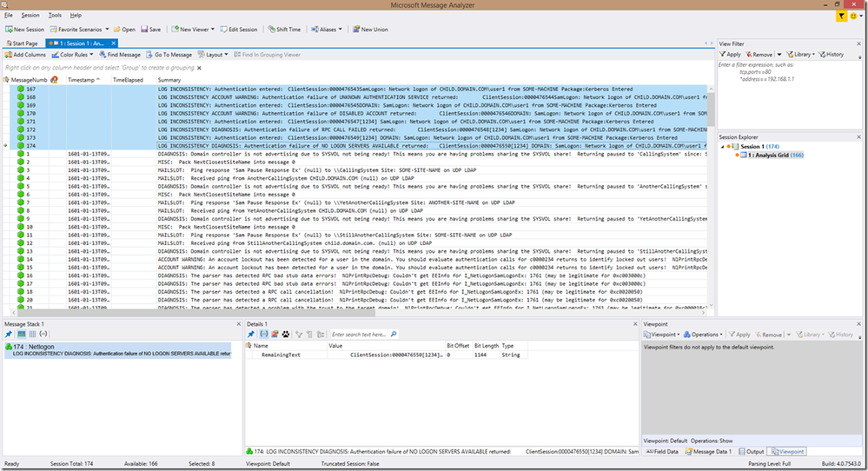The height and width of the screenshot is (471, 868).
Task: Pin the Details panel
Action: [x=251, y=335]
